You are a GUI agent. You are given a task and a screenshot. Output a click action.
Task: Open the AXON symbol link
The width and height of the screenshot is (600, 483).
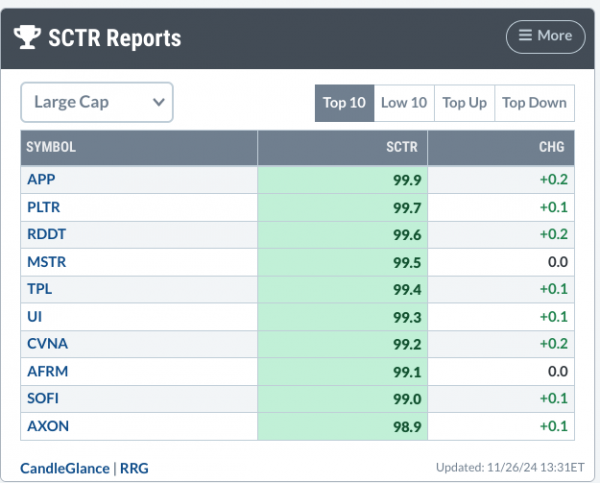point(48,426)
